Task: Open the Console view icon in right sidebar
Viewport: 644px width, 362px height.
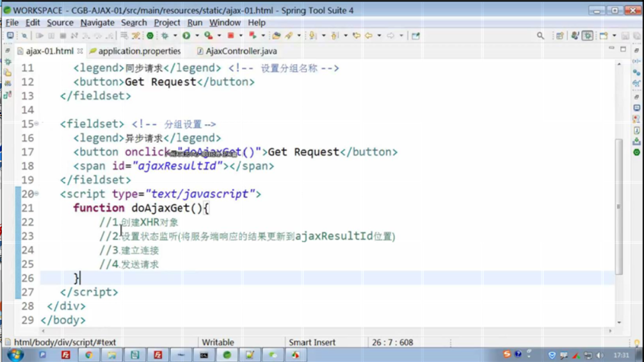Action: 636,108
